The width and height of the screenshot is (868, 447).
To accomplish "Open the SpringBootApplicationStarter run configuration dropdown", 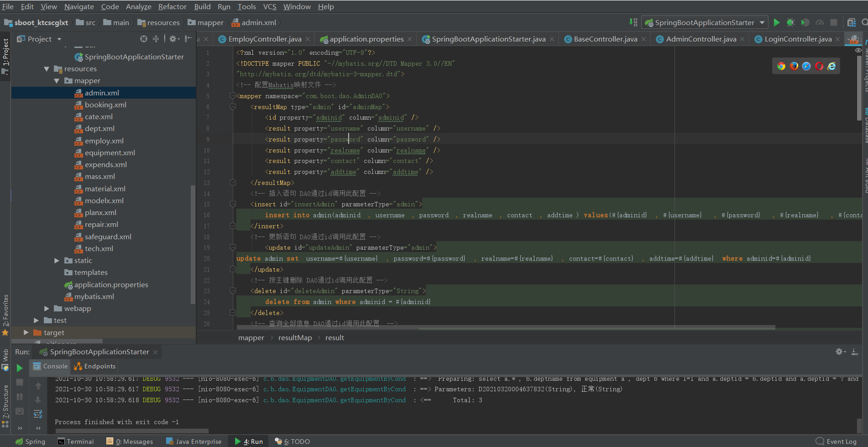I will click(762, 22).
